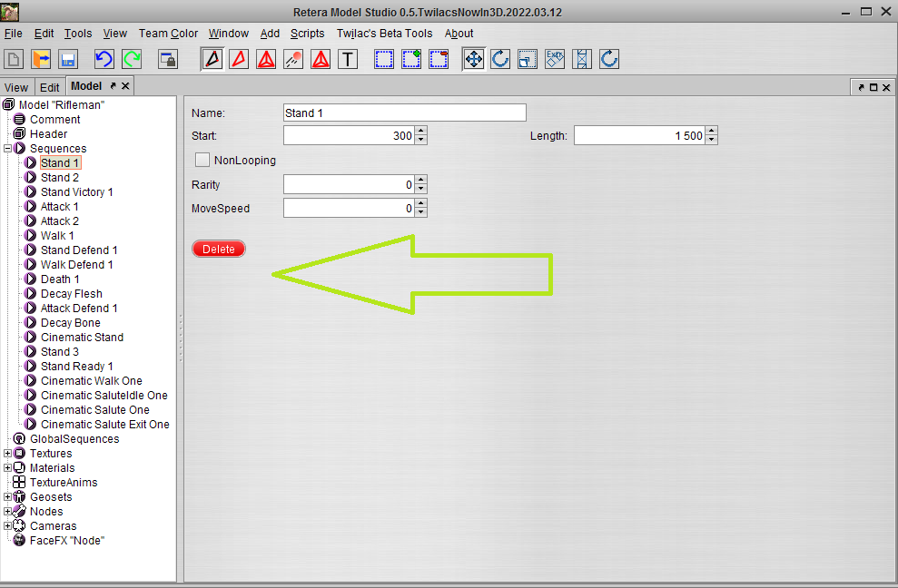Screen dimensions: 898x588
Task: Maximize the right panel via square icon
Action: pyautogui.click(x=873, y=88)
